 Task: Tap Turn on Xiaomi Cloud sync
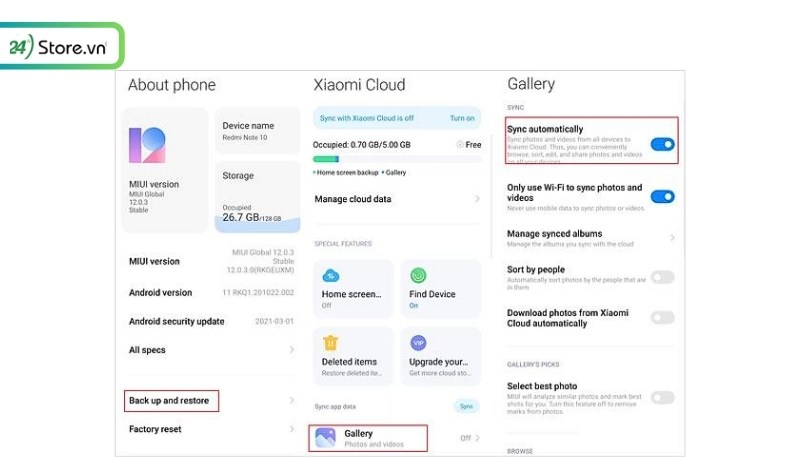tap(462, 118)
